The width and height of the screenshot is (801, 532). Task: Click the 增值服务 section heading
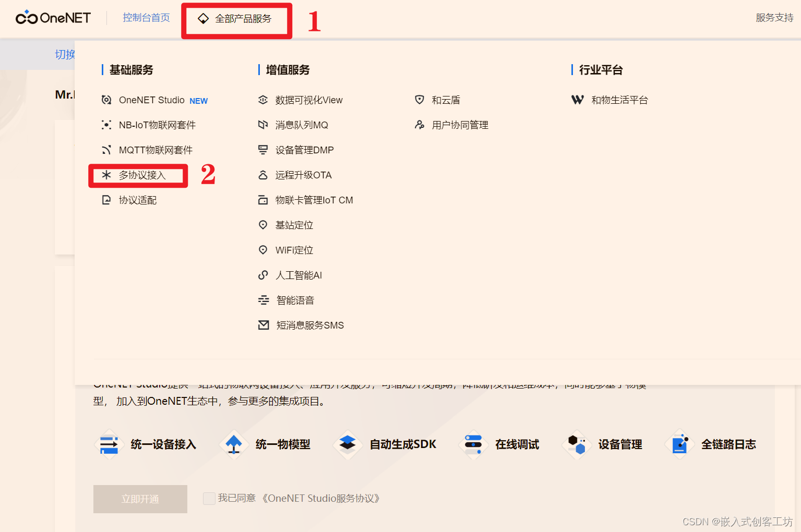(x=288, y=69)
